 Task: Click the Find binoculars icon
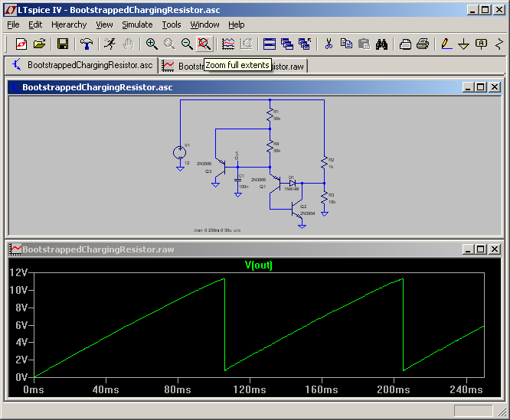381,44
